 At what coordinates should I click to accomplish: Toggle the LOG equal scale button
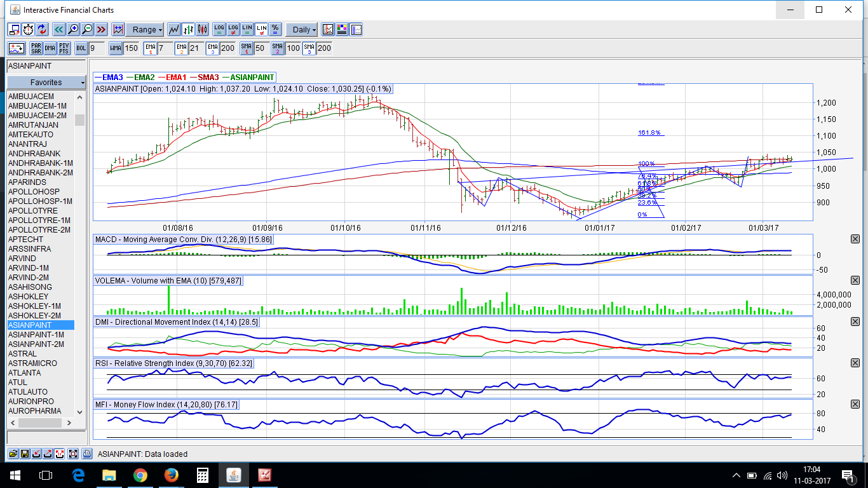tap(219, 30)
